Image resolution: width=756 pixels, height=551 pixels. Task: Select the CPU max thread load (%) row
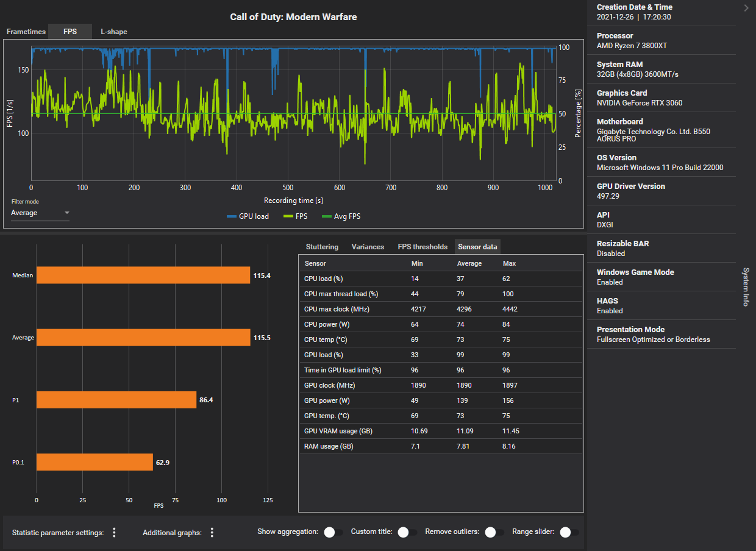click(441, 294)
